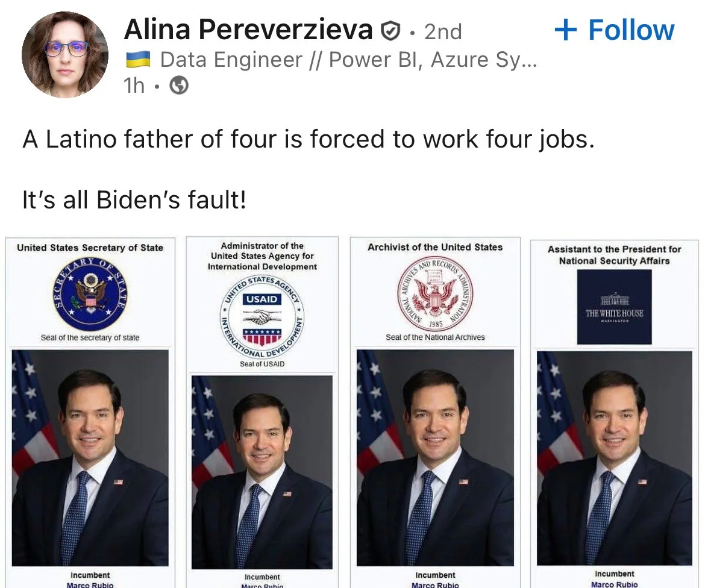
Task: Open the portrait under Secretary of State
Action: point(90,458)
